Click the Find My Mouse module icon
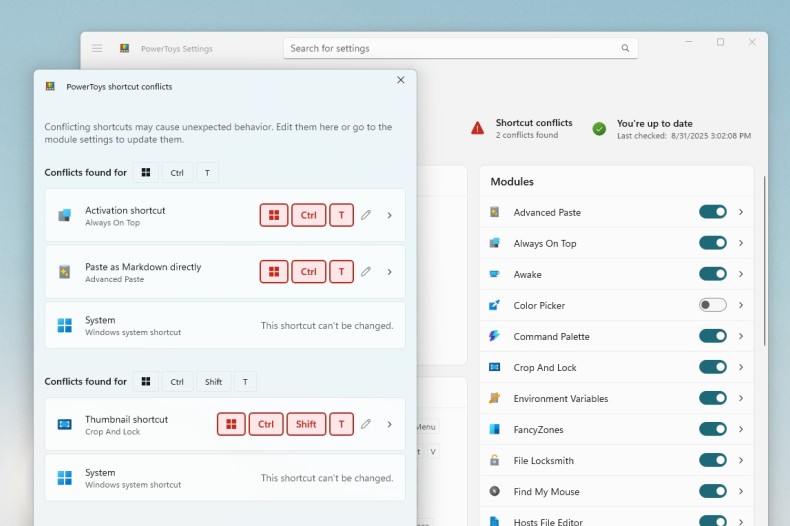This screenshot has height=526, width=790. (x=495, y=491)
